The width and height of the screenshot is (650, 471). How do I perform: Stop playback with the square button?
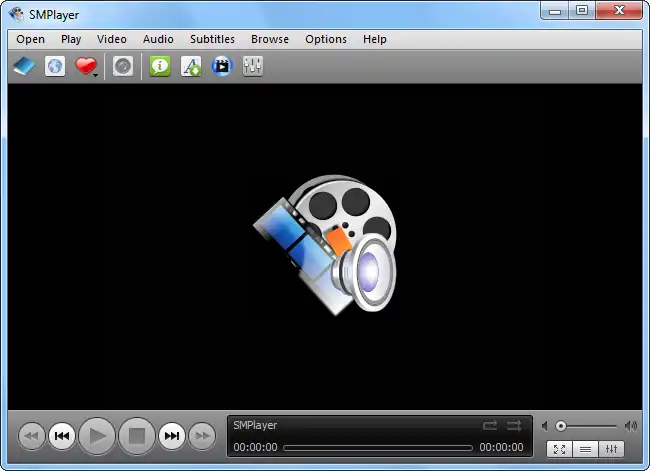[137, 436]
